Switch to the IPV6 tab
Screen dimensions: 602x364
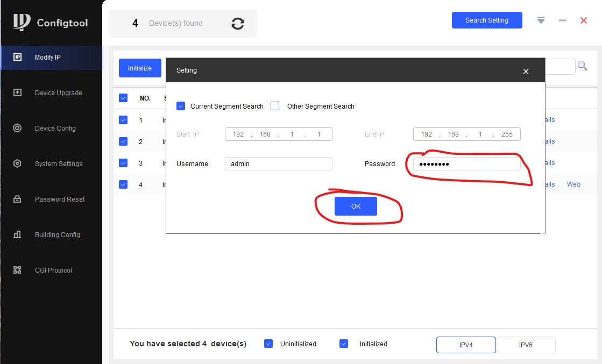[526, 345]
